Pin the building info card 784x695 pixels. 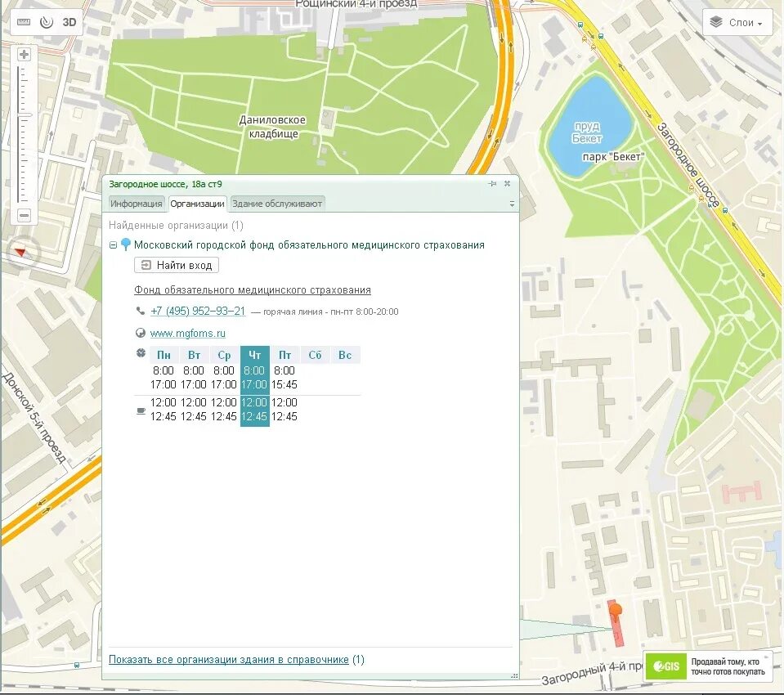(492, 183)
